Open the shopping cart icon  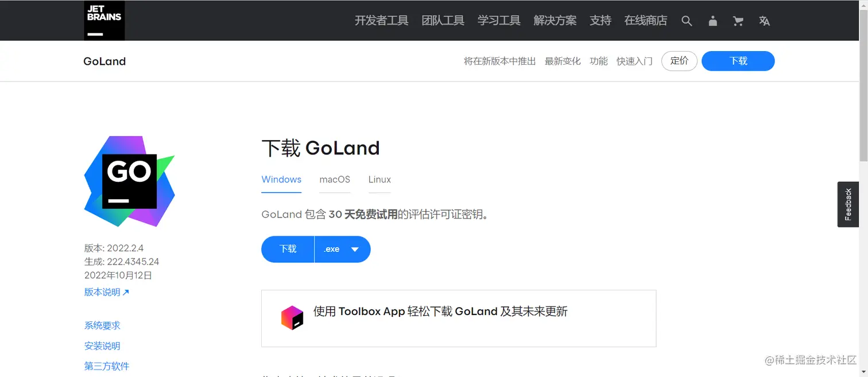[738, 21]
